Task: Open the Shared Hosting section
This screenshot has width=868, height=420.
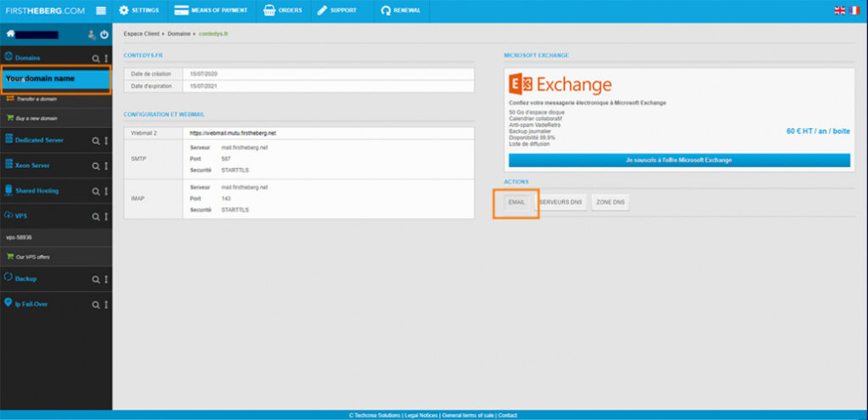Action: pos(36,191)
